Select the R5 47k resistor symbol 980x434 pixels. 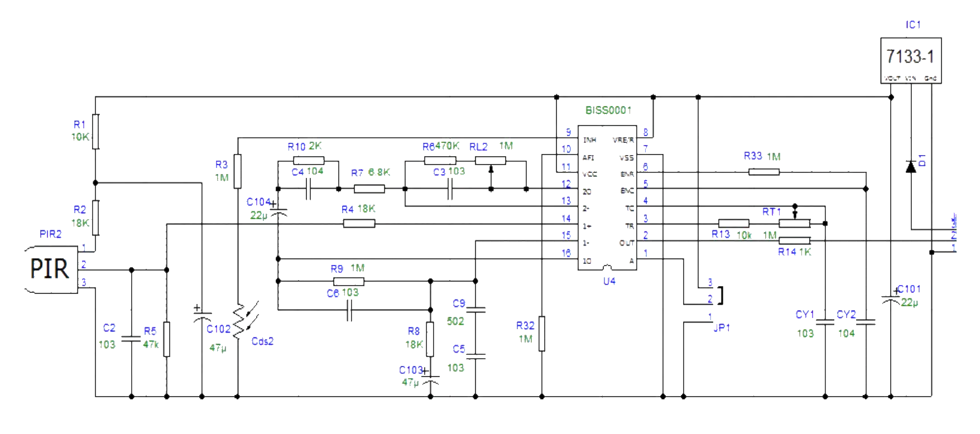166,339
